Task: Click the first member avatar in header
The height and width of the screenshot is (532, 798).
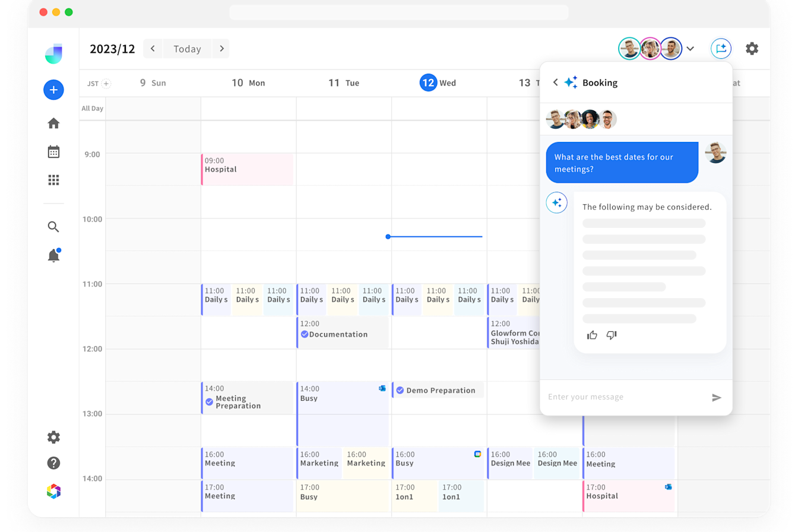Action: pos(629,49)
